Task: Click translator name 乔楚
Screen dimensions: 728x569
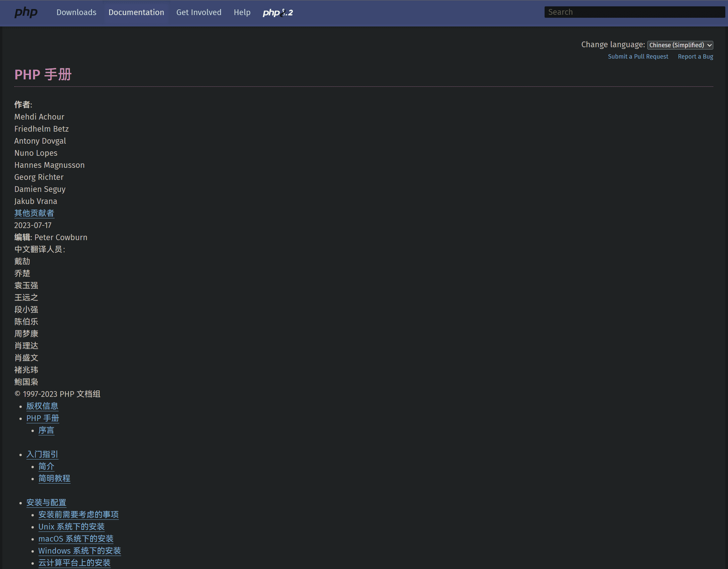Action: [x=22, y=274]
